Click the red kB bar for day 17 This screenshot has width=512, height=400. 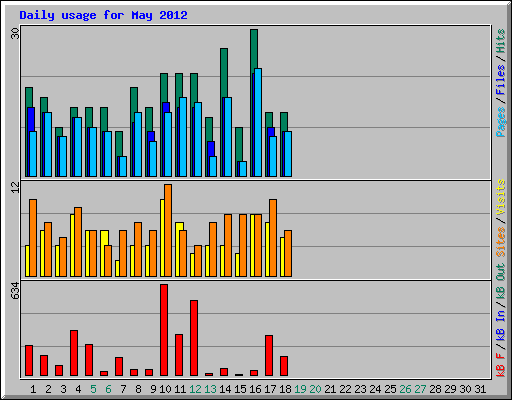[269, 356]
